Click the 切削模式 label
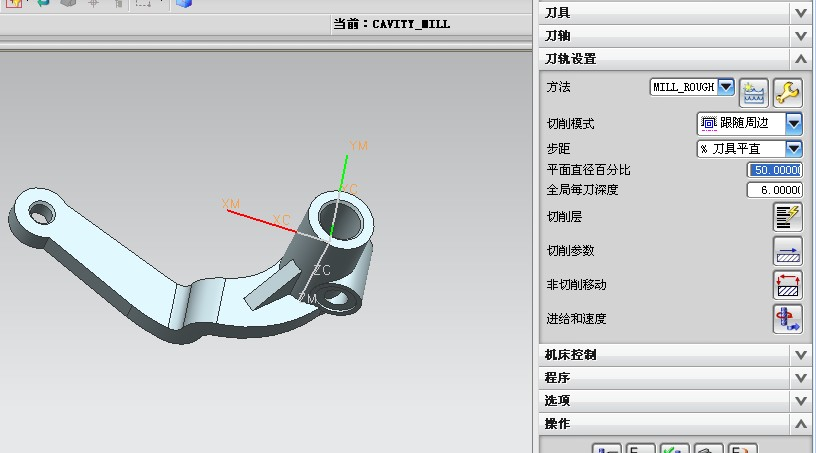Image resolution: width=816 pixels, height=453 pixels. (x=570, y=124)
